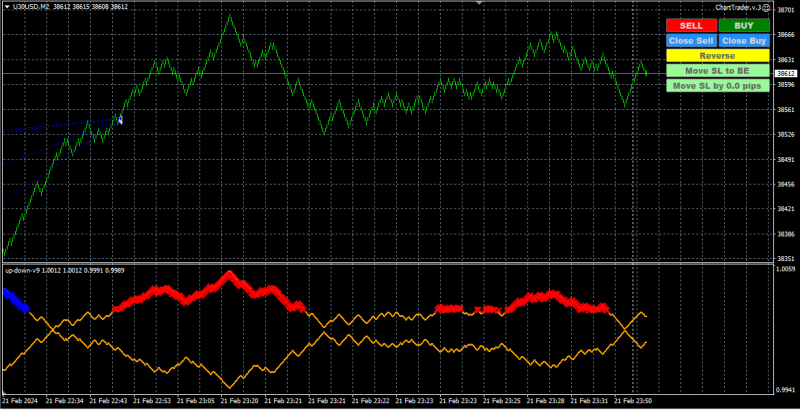This screenshot has width=800, height=410.
Task: Click price scale value 38596
Action: tap(785, 85)
